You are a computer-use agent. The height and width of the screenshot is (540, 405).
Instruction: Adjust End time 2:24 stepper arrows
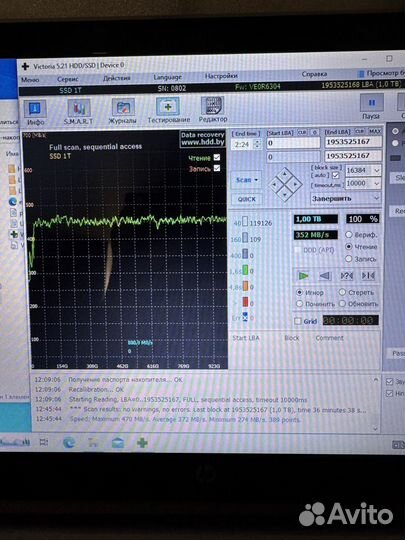[x=257, y=144]
